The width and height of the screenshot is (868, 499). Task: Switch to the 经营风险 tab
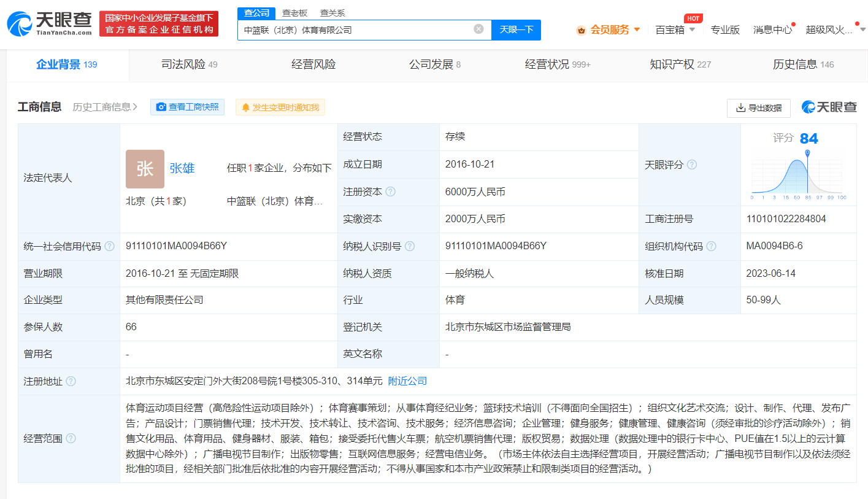(x=313, y=64)
